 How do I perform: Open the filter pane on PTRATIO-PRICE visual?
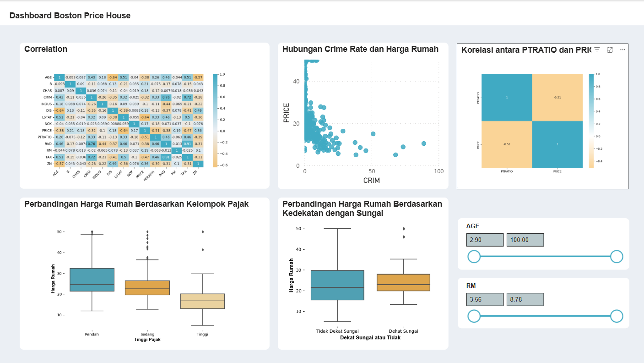pos(596,49)
